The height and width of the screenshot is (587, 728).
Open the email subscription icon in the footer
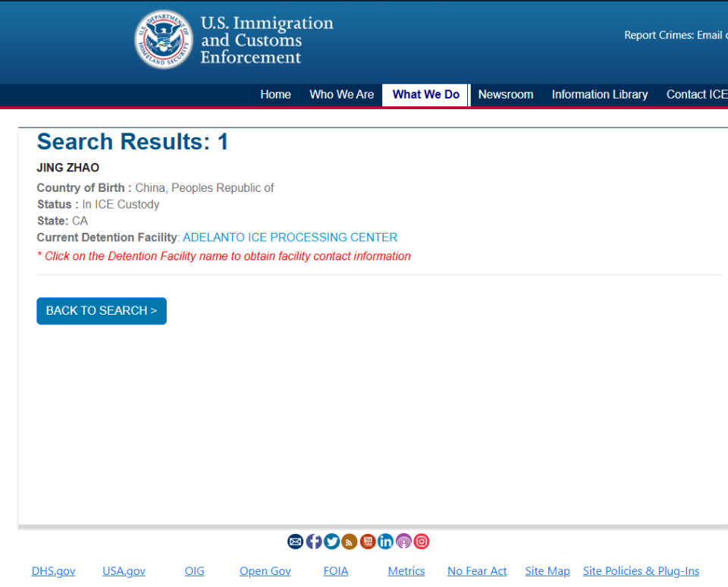tap(295, 541)
